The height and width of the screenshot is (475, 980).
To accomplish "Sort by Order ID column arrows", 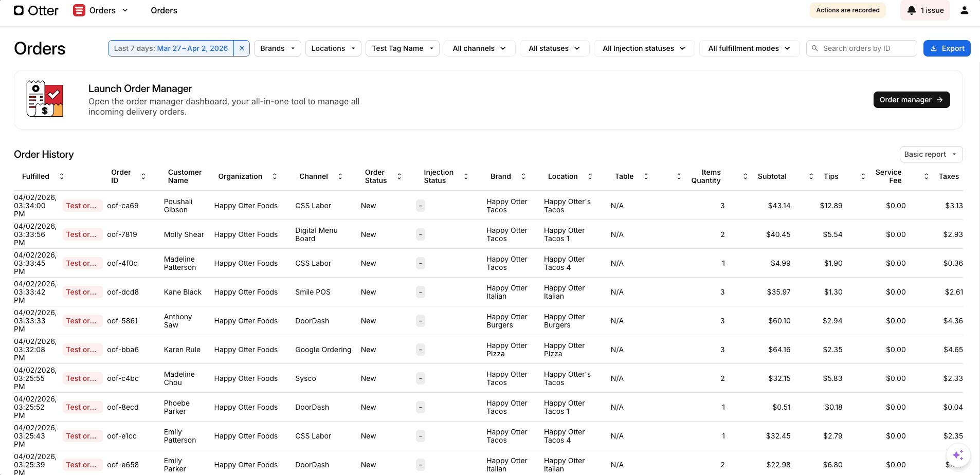I will click(143, 176).
